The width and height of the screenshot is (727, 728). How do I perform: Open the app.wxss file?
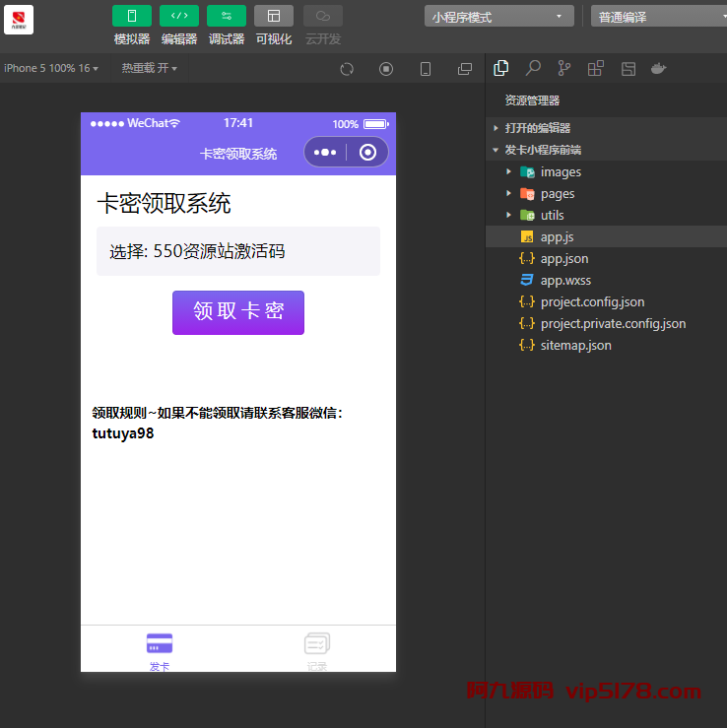coord(606,280)
